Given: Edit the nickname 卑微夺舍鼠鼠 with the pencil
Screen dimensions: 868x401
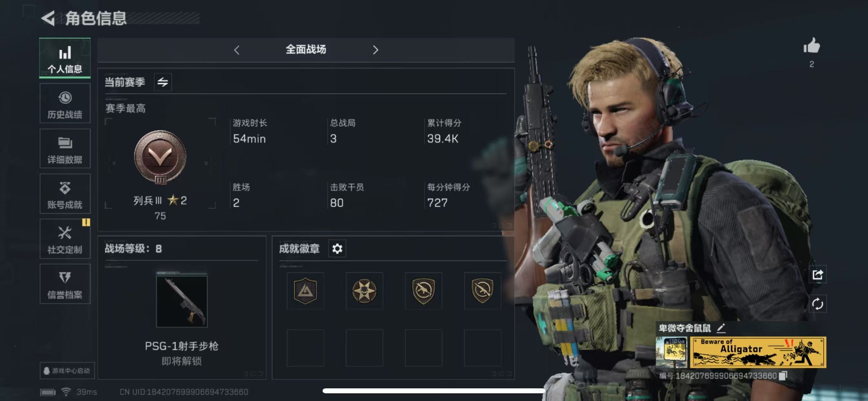Looking at the screenshot, I should click(x=721, y=328).
